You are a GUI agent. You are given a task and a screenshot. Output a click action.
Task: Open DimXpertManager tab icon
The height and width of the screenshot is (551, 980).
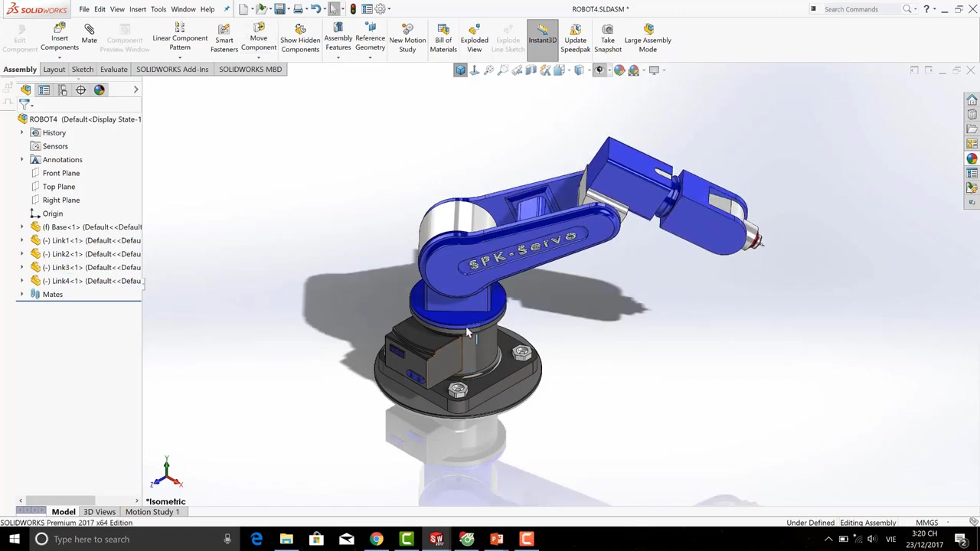click(80, 90)
